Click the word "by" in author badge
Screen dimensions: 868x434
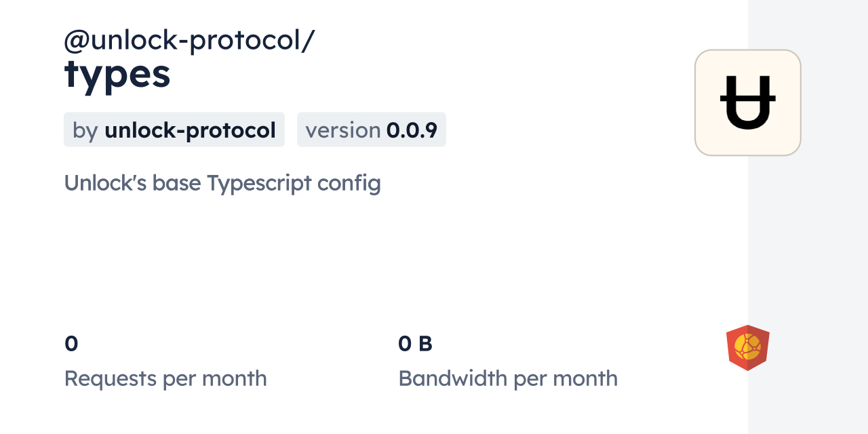(x=85, y=130)
